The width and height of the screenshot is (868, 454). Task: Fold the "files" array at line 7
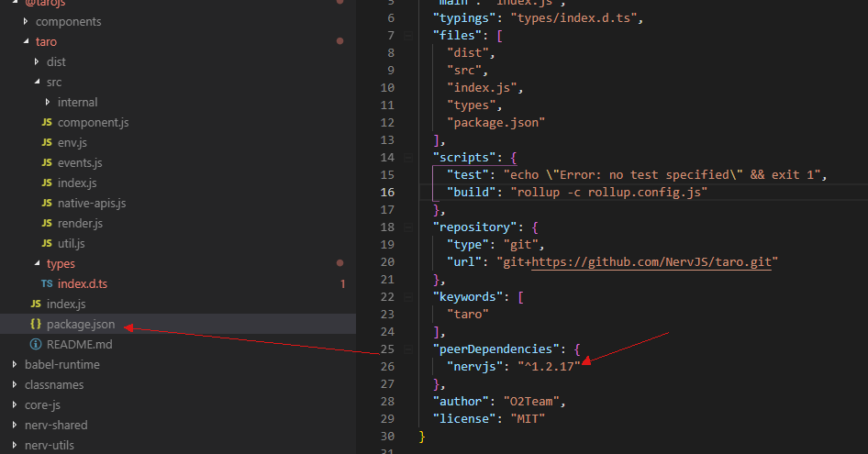(408, 36)
